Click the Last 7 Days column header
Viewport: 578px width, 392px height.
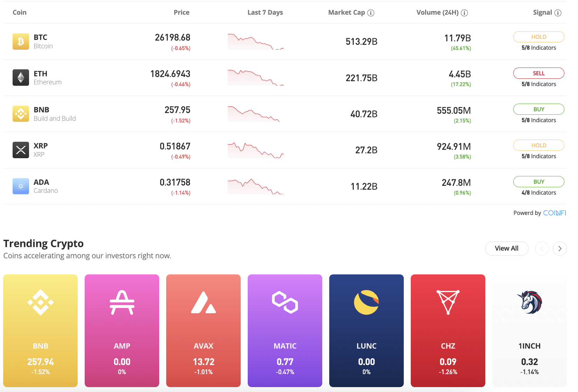click(x=265, y=13)
